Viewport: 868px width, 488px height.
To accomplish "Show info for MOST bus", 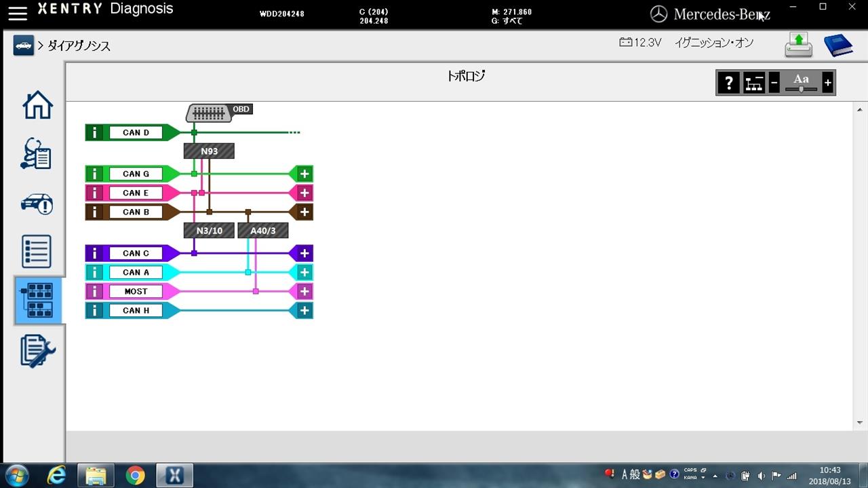I will 94,291.
